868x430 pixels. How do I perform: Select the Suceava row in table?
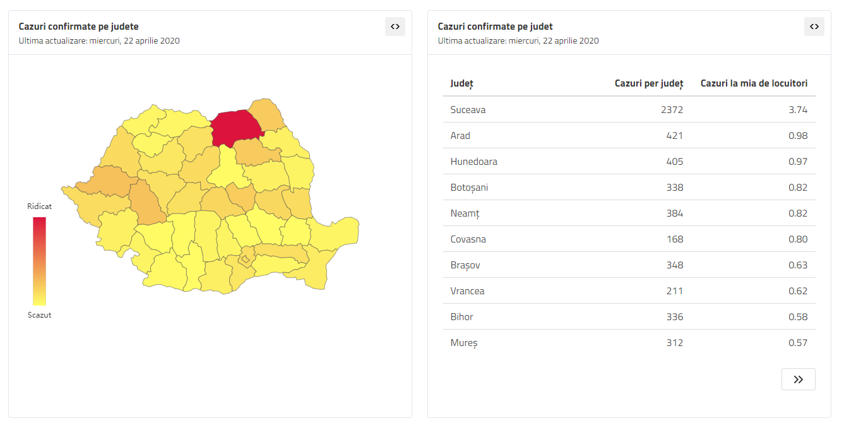pyautogui.click(x=629, y=110)
